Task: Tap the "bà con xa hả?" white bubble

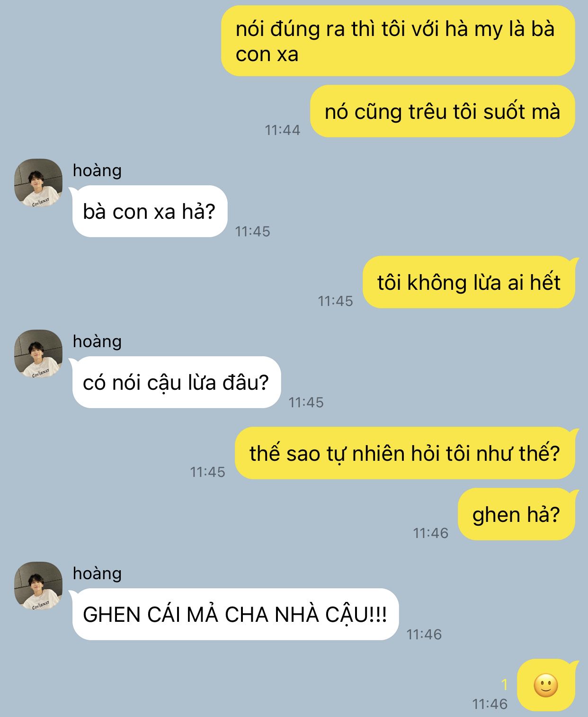Action: coord(150,211)
